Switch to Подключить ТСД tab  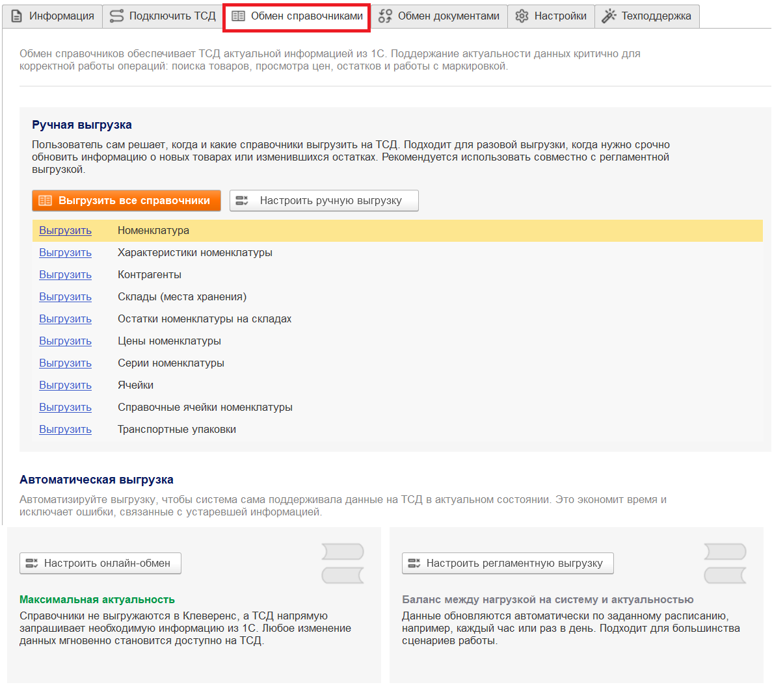pyautogui.click(x=163, y=16)
